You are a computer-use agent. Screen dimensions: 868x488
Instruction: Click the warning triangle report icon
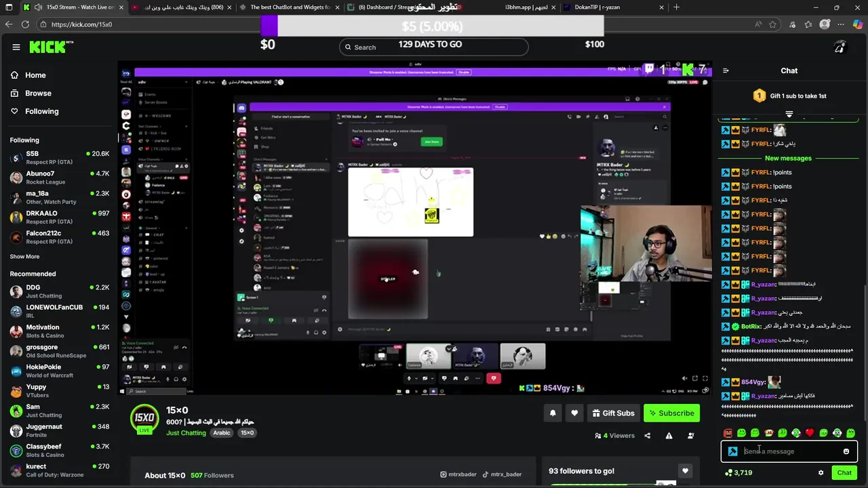coord(669,436)
